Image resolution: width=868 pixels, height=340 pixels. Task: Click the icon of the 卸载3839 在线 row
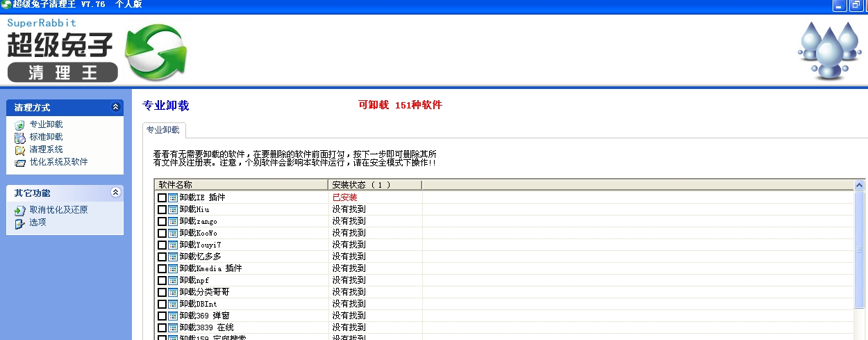point(173,327)
